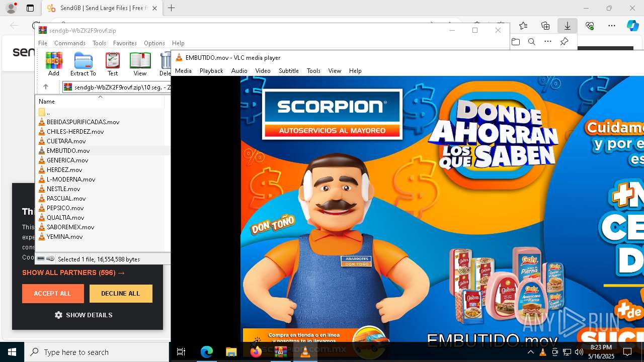Click the Edge profile avatar icon
The height and width of the screenshot is (362, 644).
click(x=11, y=8)
